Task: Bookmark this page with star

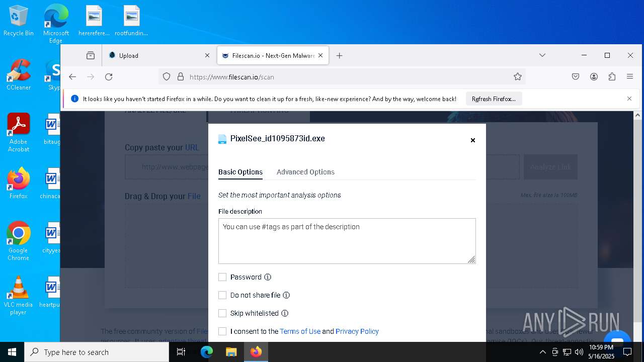Action: 517,77
